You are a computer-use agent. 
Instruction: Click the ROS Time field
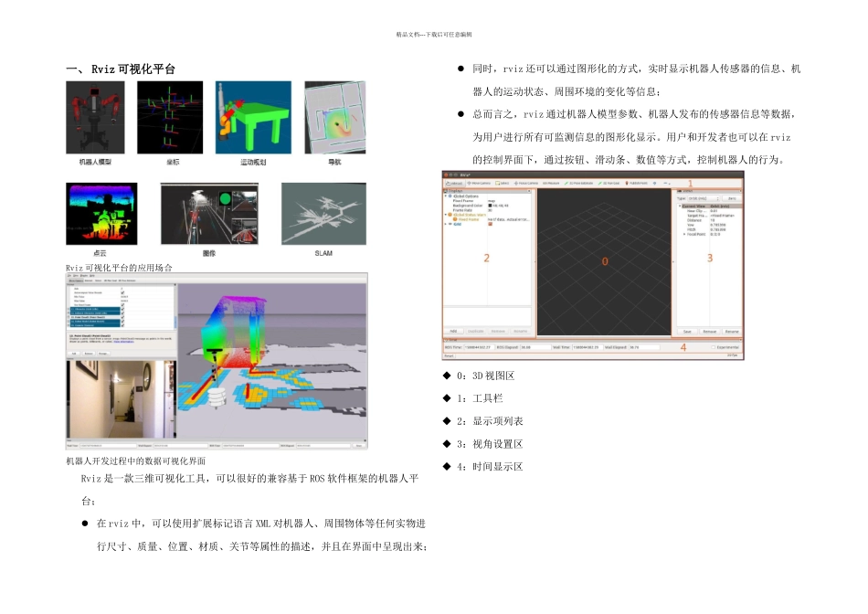click(480, 347)
